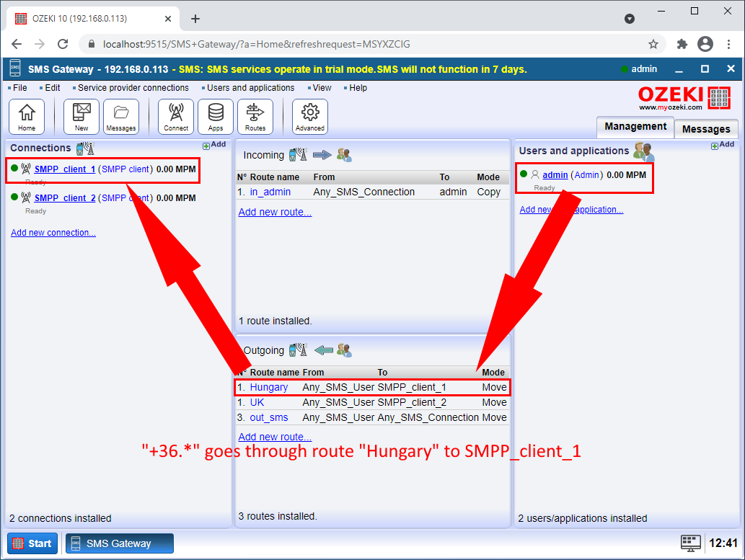Click the Copy mode cell for in_admin

tap(488, 192)
